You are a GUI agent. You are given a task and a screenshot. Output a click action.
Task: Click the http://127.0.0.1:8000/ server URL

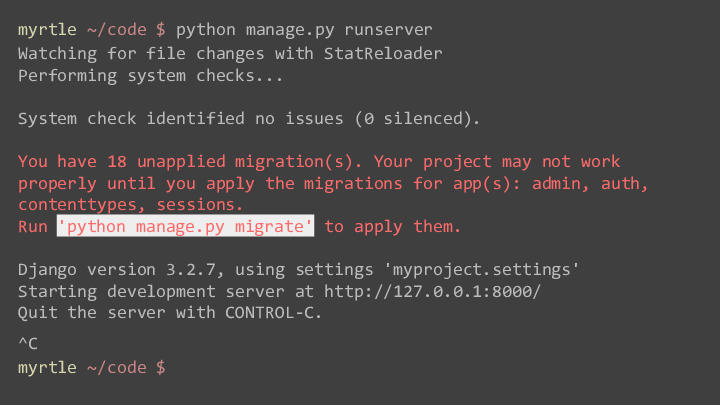433,291
